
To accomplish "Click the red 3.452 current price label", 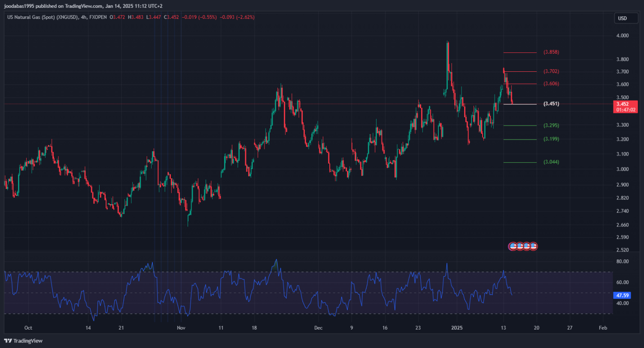I will (x=625, y=104).
